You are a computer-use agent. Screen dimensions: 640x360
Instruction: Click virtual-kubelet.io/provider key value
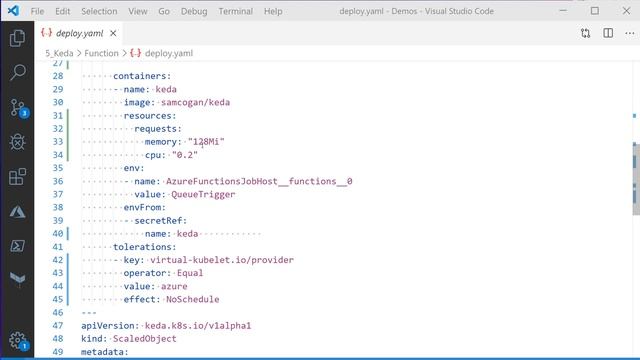[222, 260]
